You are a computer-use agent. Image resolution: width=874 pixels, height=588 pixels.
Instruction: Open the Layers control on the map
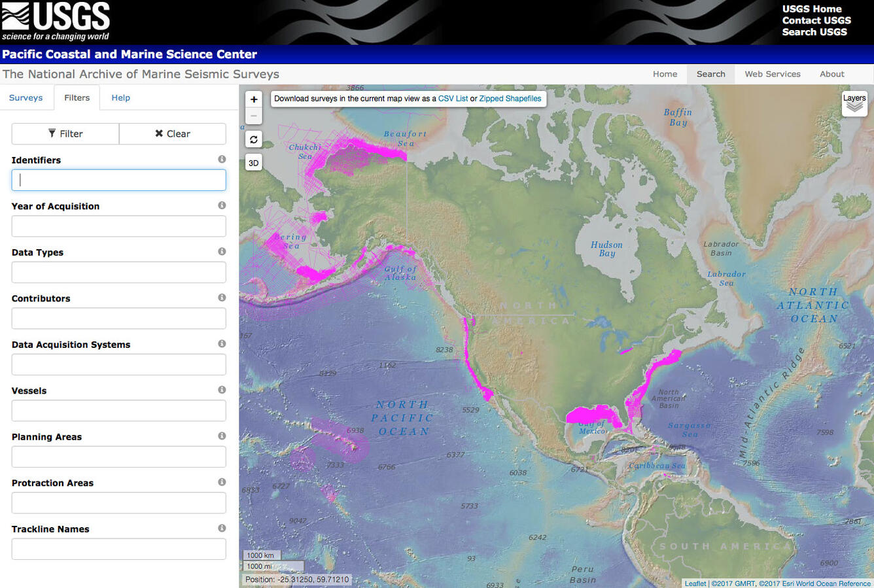point(854,103)
